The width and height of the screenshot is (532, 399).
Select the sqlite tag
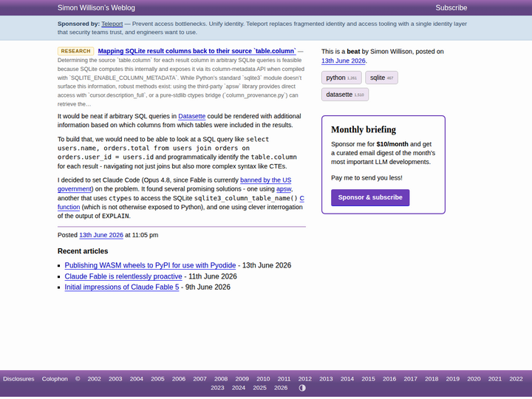[x=381, y=78]
